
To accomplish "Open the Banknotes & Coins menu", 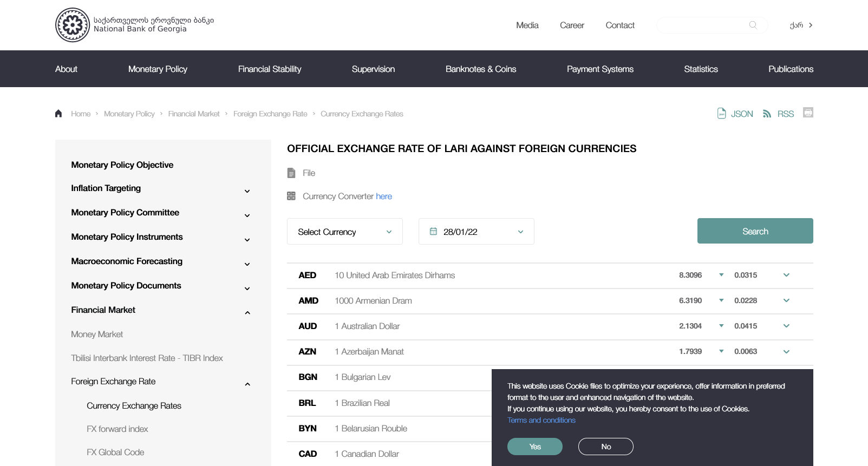I will pyautogui.click(x=480, y=69).
